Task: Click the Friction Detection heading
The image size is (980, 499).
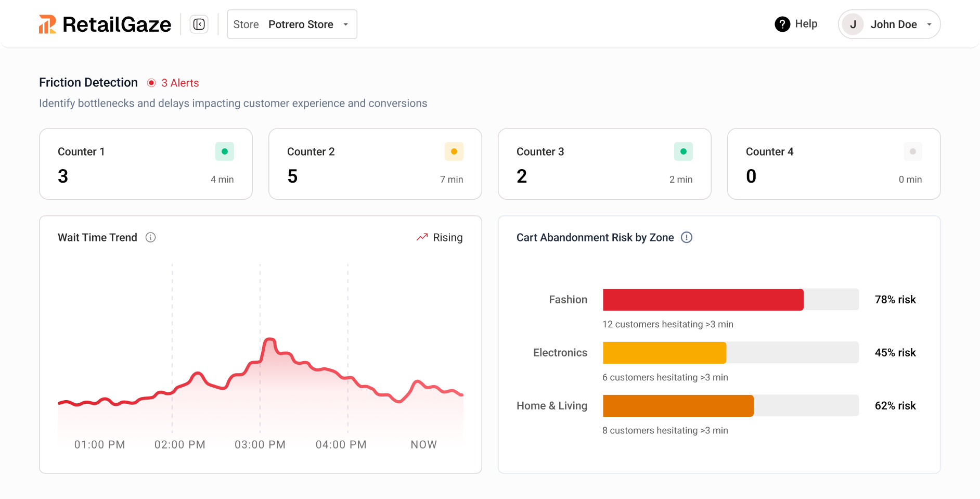Action: click(x=88, y=83)
